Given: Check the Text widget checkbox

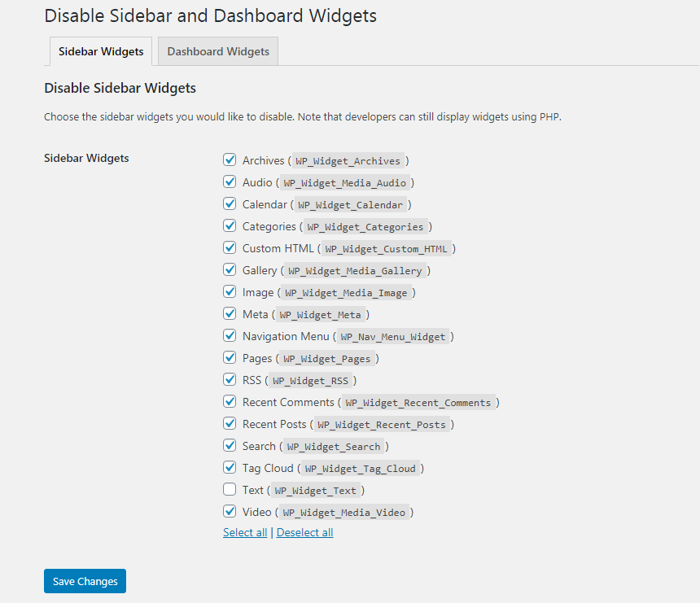Looking at the screenshot, I should pos(230,490).
